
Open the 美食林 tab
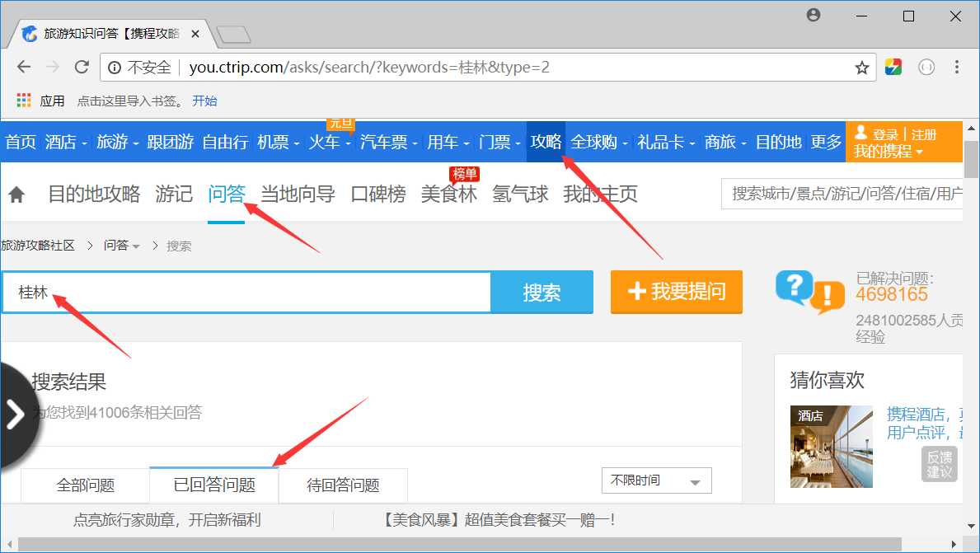(x=448, y=194)
